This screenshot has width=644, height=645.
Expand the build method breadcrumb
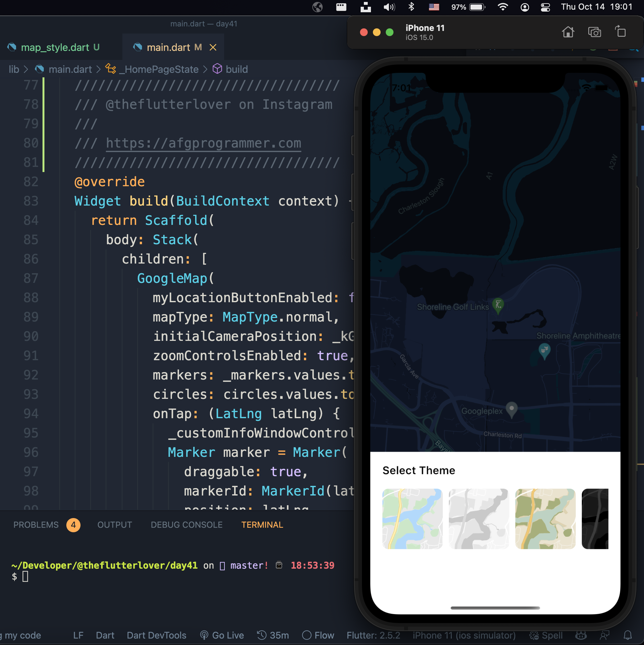tap(236, 70)
